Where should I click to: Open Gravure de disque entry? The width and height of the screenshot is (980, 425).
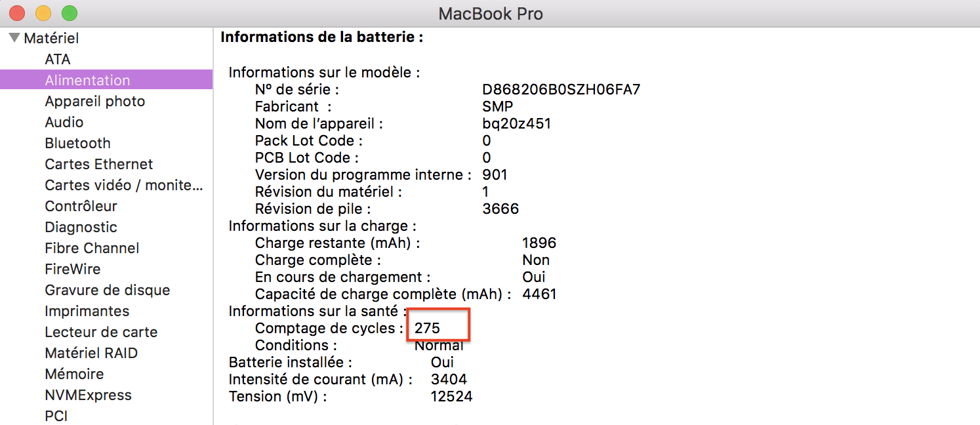coord(107,290)
